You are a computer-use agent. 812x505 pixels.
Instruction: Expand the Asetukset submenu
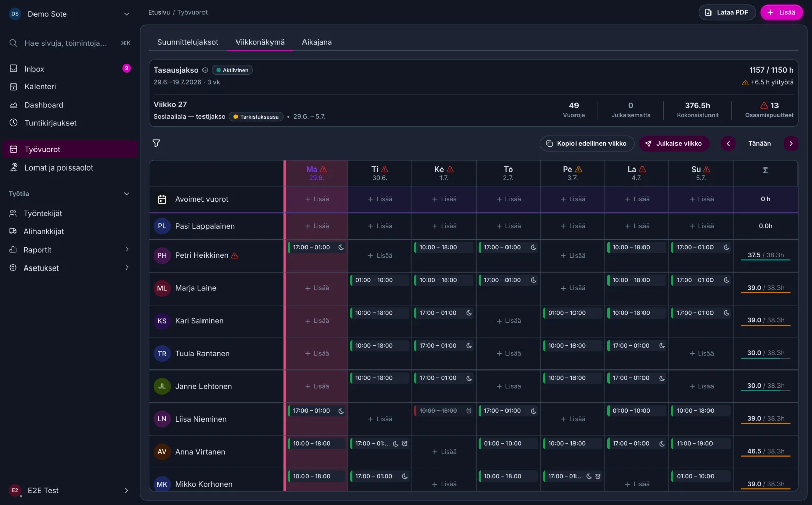click(x=127, y=268)
